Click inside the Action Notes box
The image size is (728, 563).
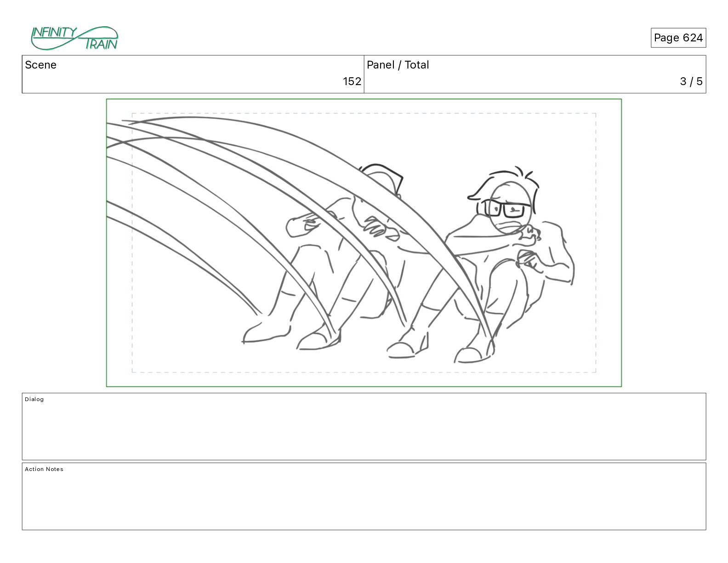[364, 496]
